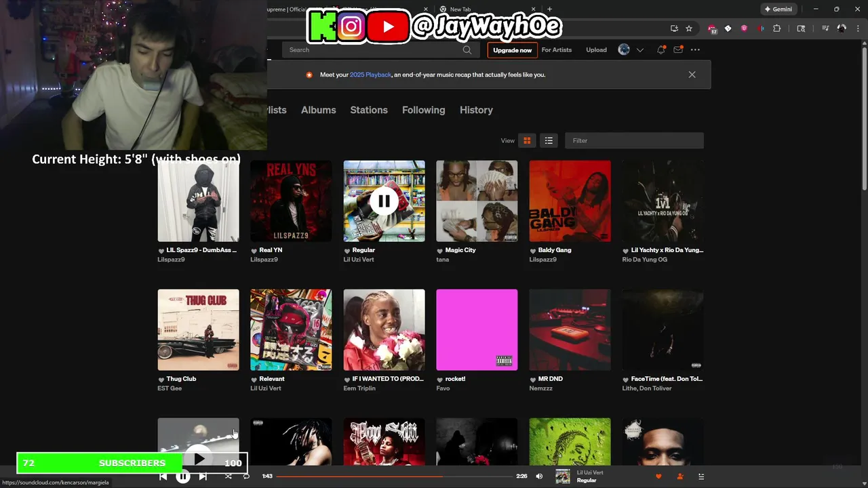Open the Baldy Gang artwork
The image size is (868, 488).
570,201
